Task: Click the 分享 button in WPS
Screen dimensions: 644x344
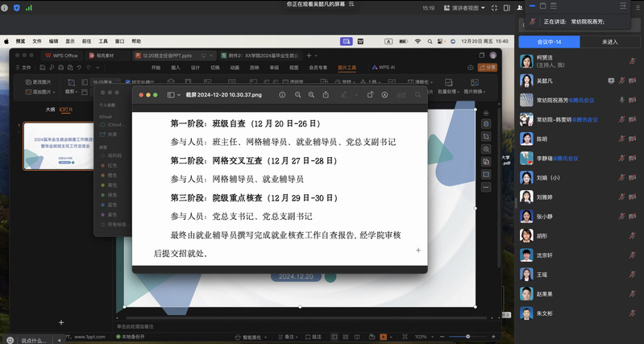Action: pos(488,68)
